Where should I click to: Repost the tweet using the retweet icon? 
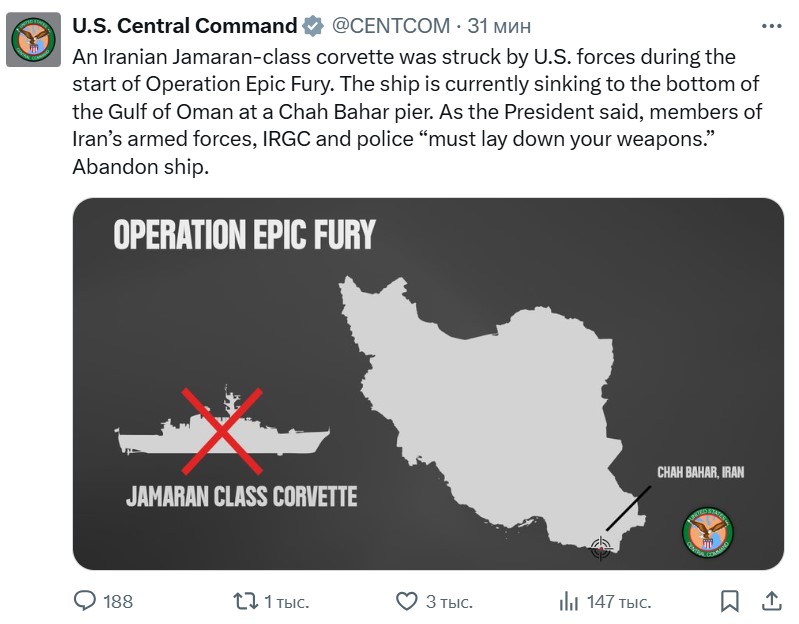click(244, 601)
